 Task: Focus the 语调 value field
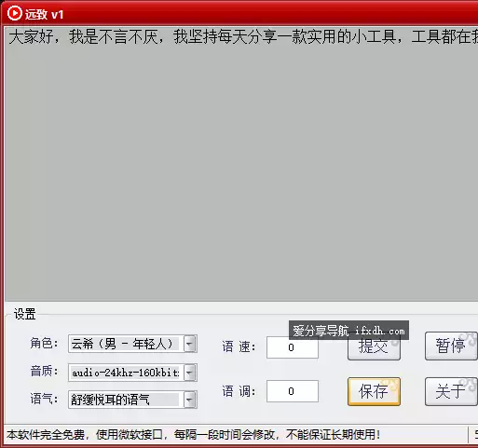(x=293, y=391)
